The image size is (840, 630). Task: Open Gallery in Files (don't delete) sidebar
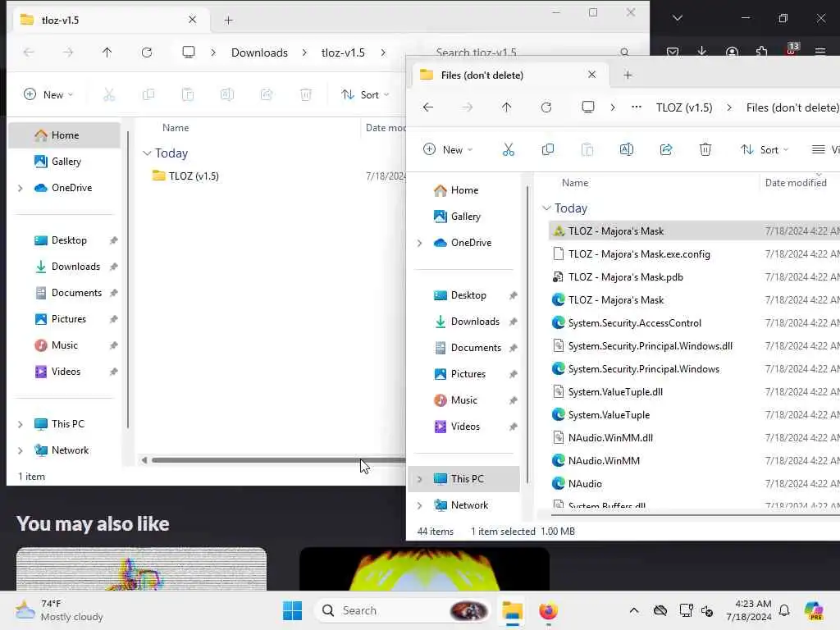pyautogui.click(x=467, y=217)
